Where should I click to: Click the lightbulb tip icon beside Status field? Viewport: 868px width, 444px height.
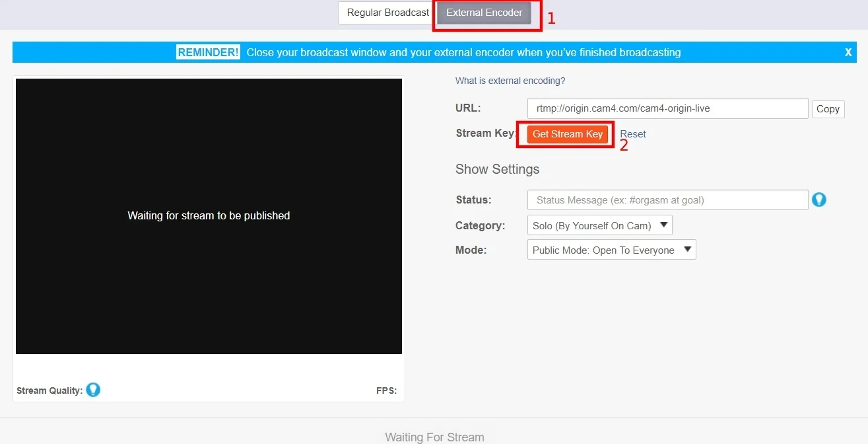[x=818, y=200]
